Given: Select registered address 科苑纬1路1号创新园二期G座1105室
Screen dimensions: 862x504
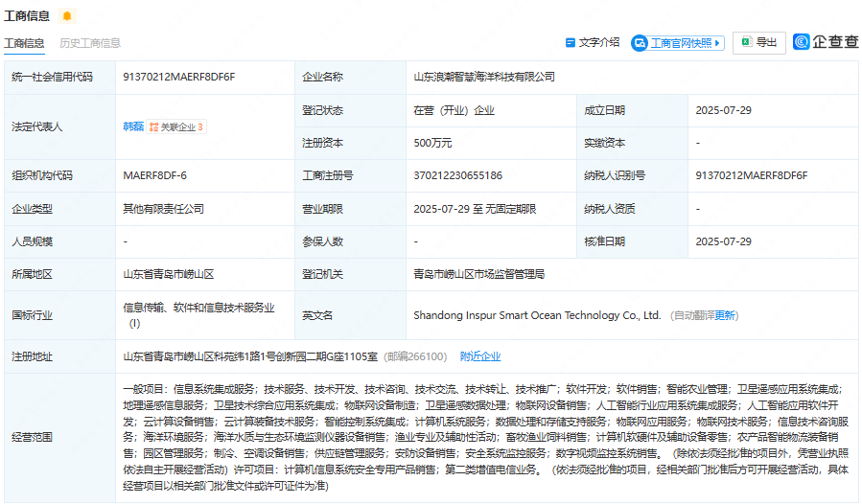Looking at the screenshot, I should click(x=295, y=356).
